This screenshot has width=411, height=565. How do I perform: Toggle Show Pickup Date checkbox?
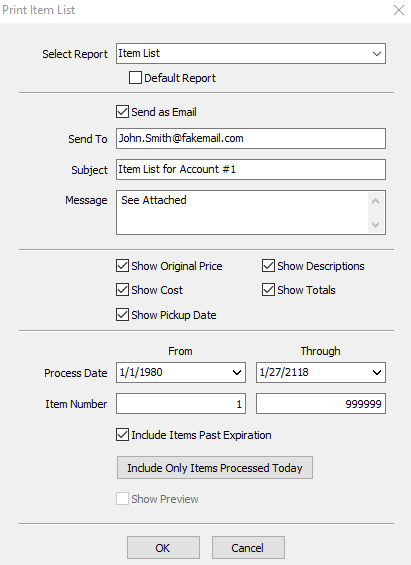pos(122,315)
